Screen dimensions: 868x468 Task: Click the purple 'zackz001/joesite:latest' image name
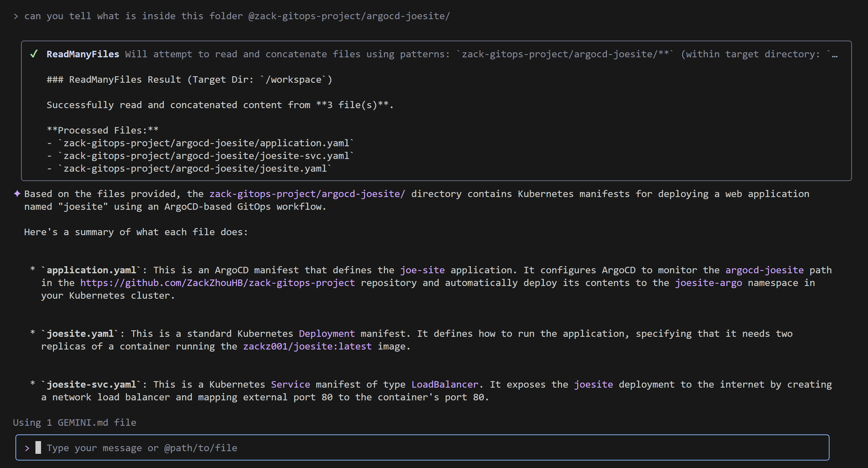[x=307, y=346]
